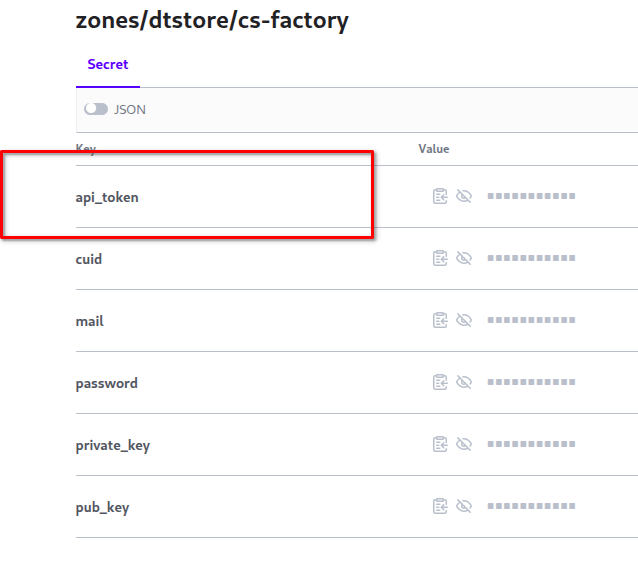Show the pub_key secret value
Image resolution: width=638 pixels, height=564 pixels.
pos(464,506)
